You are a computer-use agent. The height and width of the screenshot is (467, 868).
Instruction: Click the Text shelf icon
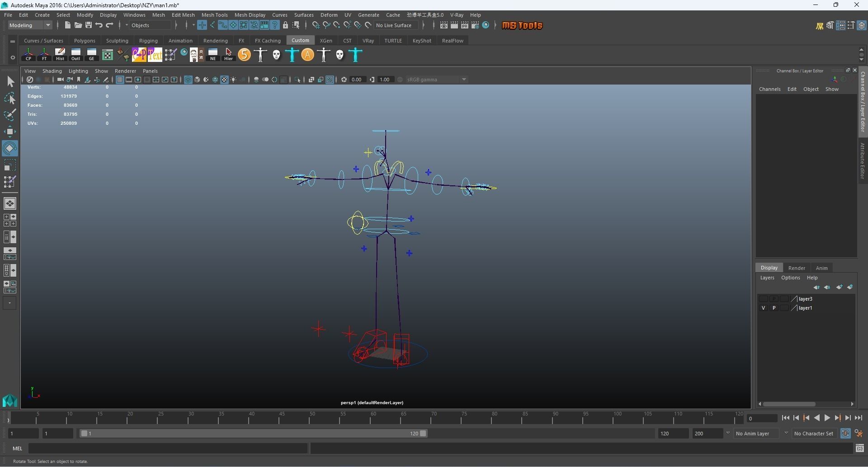155,55
